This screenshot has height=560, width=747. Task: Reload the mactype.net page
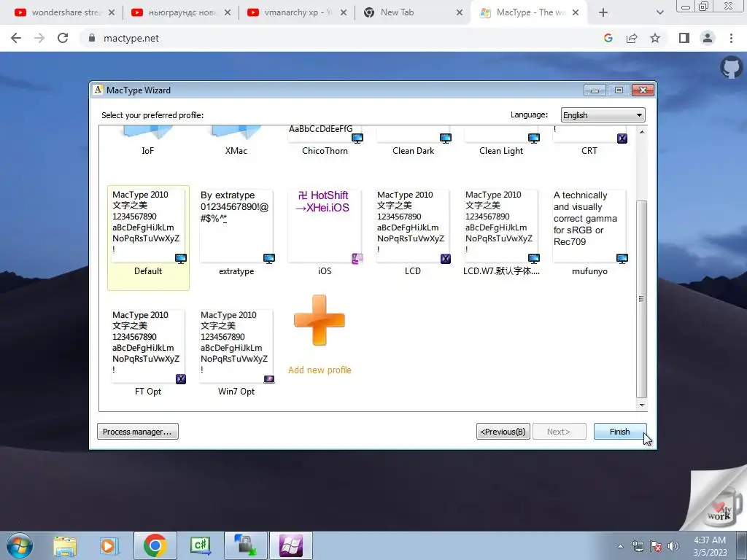(63, 38)
